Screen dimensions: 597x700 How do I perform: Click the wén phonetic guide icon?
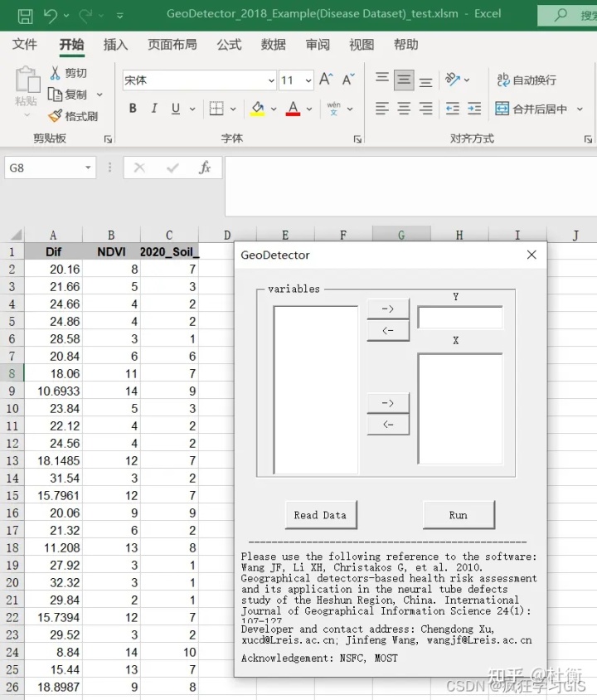point(334,109)
